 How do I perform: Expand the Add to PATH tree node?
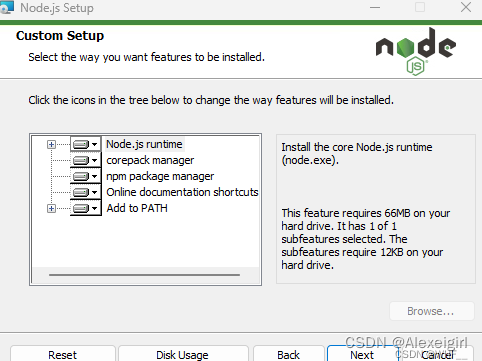pyautogui.click(x=51, y=209)
